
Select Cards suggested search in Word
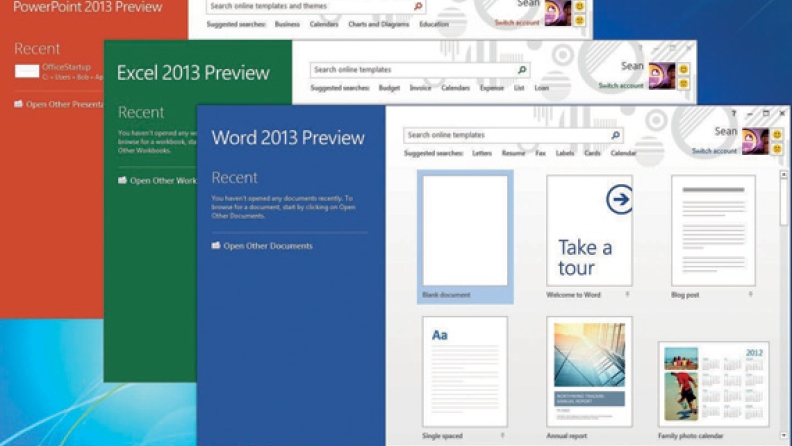[592, 153]
